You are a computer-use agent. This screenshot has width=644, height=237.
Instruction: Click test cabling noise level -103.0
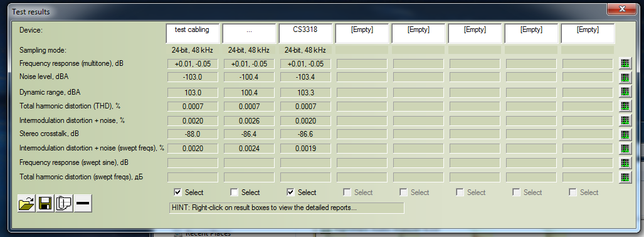click(x=193, y=77)
